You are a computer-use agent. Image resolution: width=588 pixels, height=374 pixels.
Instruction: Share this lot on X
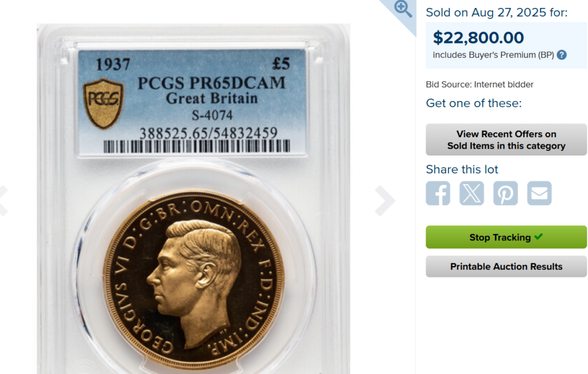pos(471,193)
